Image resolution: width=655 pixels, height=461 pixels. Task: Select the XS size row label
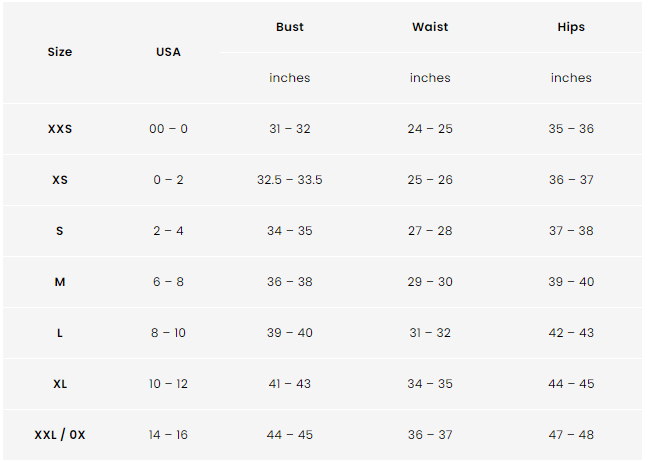pos(60,180)
